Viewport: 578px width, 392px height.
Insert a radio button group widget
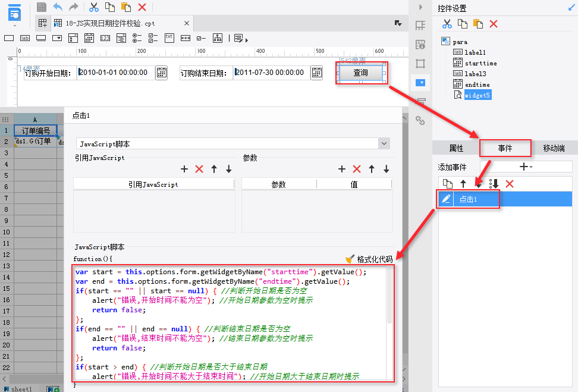point(137,38)
